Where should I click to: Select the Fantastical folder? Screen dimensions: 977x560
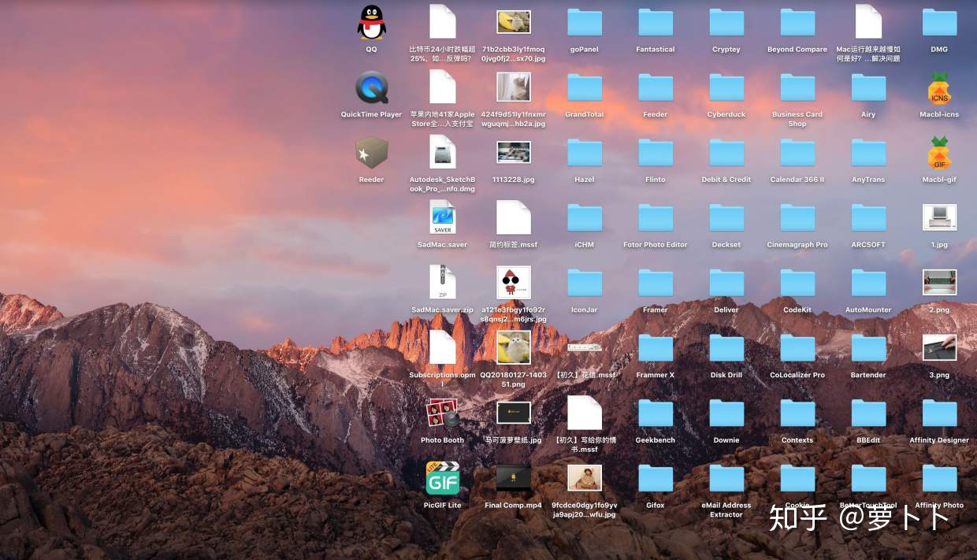pyautogui.click(x=656, y=23)
